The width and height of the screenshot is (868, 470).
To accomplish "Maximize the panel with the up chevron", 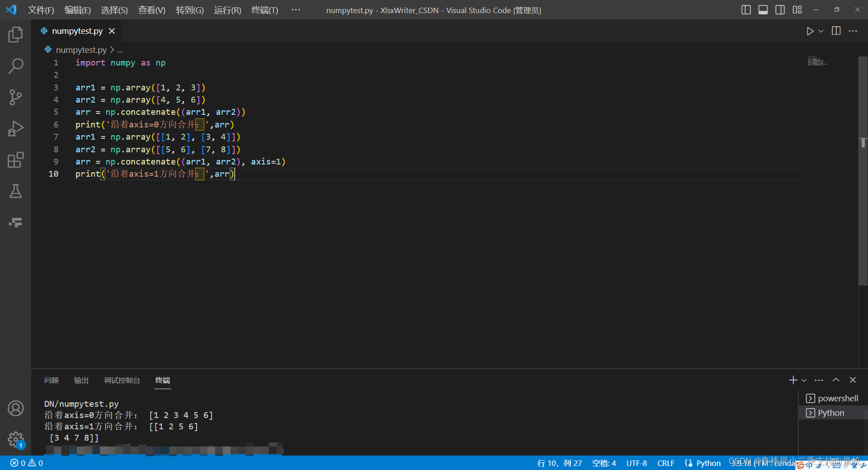I will (x=836, y=380).
